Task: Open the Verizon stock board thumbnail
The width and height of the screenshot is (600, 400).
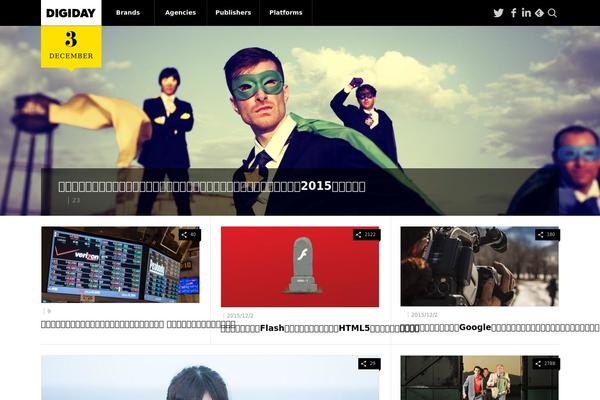Action: pyautogui.click(x=121, y=264)
